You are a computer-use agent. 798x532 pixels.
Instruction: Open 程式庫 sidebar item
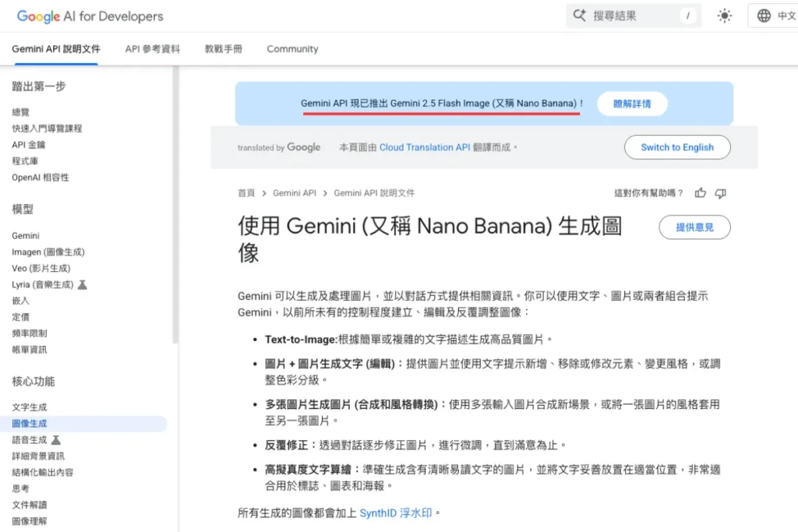(25, 160)
